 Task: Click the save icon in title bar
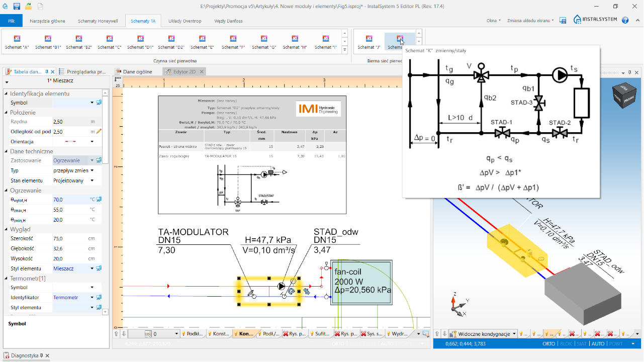(x=17, y=7)
